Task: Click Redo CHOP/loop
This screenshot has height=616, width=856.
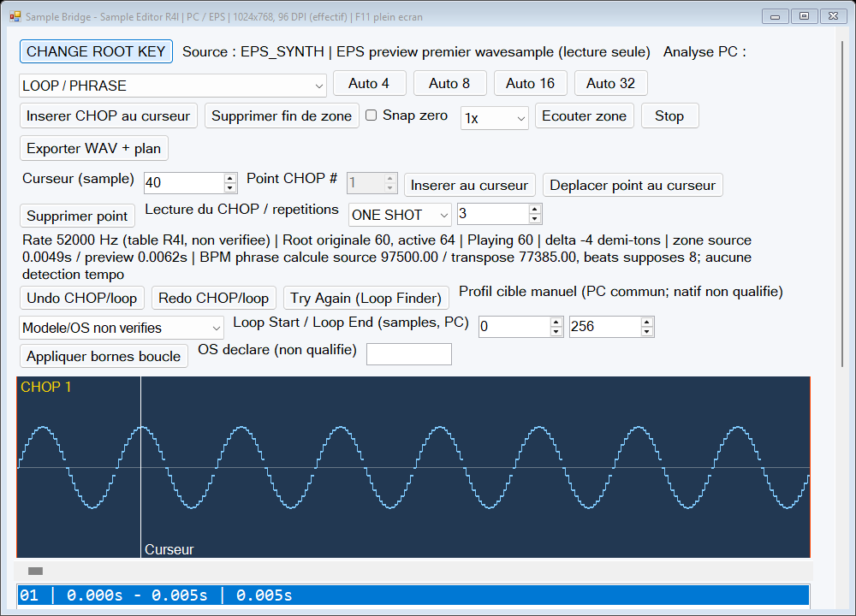Action: point(213,298)
